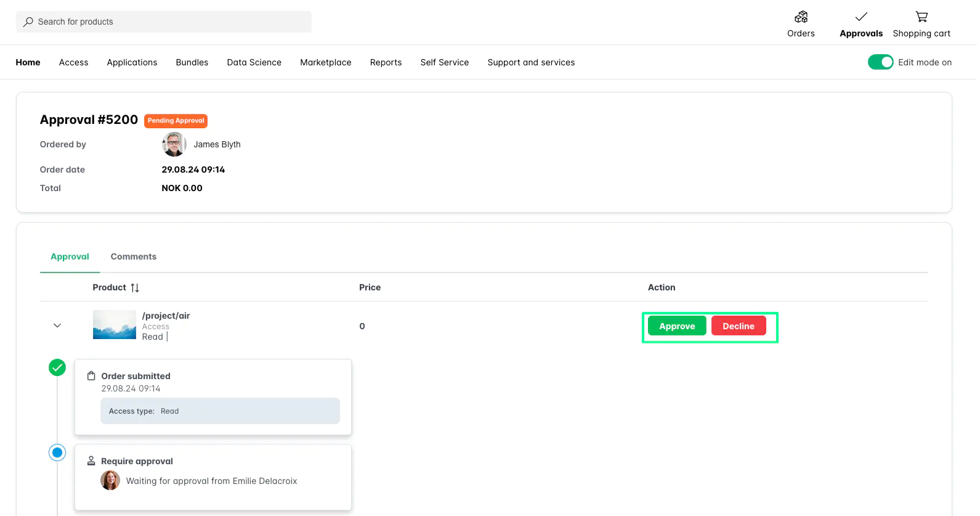The image size is (980, 516).
Task: Collapse the /project/air row chevron
Action: pos(57,326)
